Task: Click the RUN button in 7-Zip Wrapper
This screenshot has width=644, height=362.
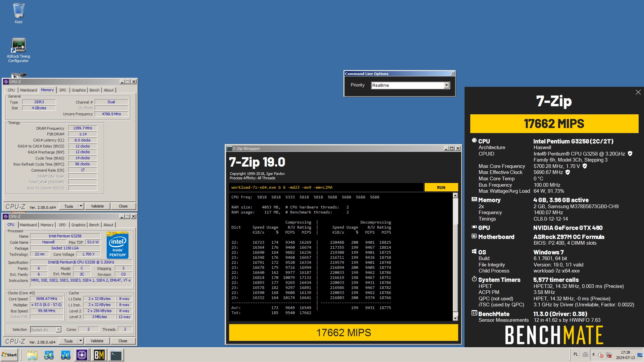Action: (x=441, y=187)
